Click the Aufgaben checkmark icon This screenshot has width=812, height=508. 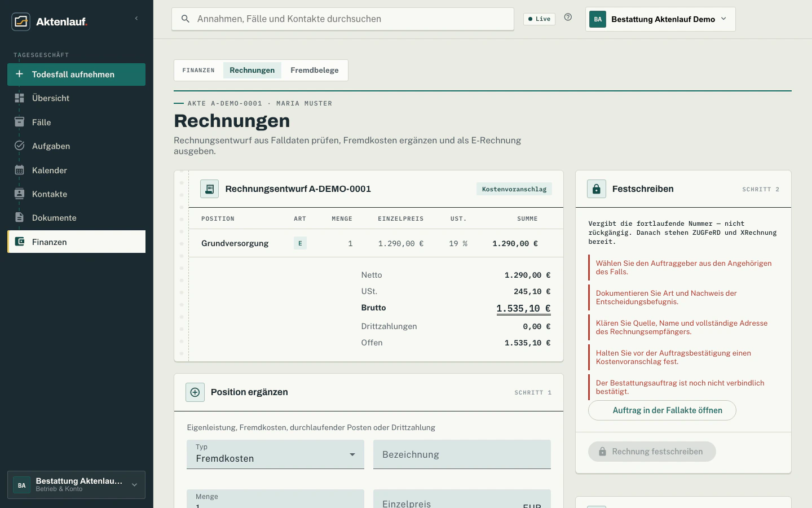pos(19,146)
